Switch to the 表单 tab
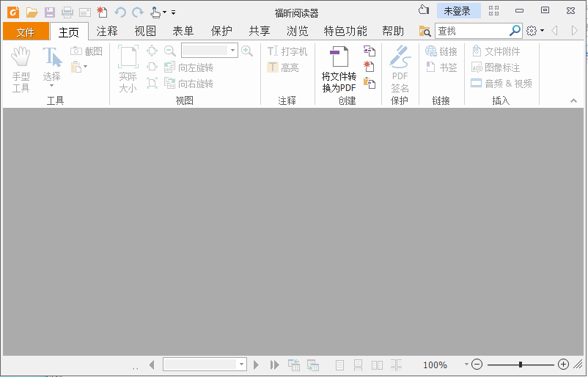Image resolution: width=588 pixels, height=377 pixels. tap(183, 31)
